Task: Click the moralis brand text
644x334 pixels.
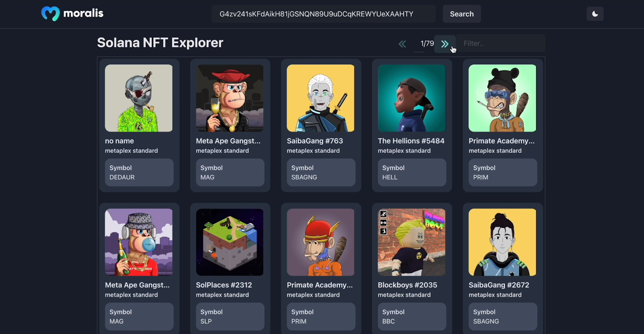Action: pos(83,13)
